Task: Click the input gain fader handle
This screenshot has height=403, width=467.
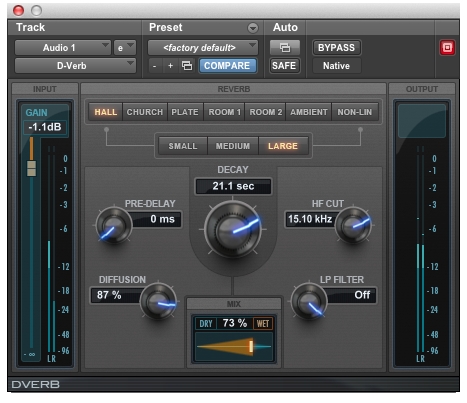Action: click(x=31, y=168)
